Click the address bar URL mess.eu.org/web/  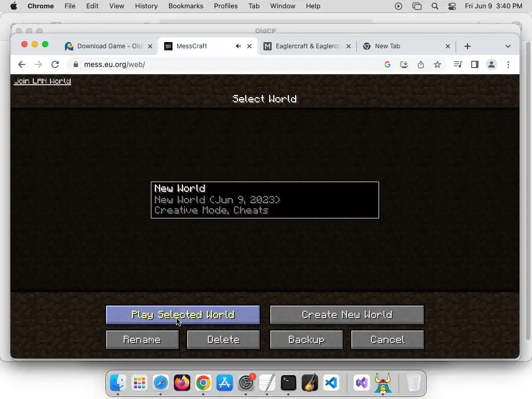tap(114, 64)
